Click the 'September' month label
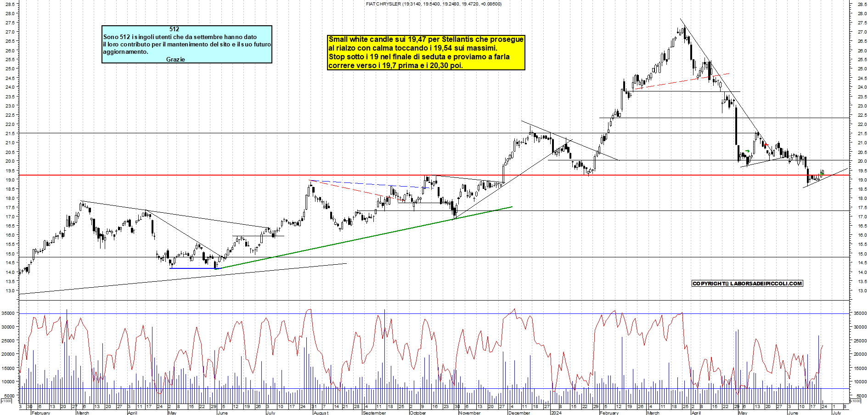Screen dimensions: 868x415 (374, 413)
